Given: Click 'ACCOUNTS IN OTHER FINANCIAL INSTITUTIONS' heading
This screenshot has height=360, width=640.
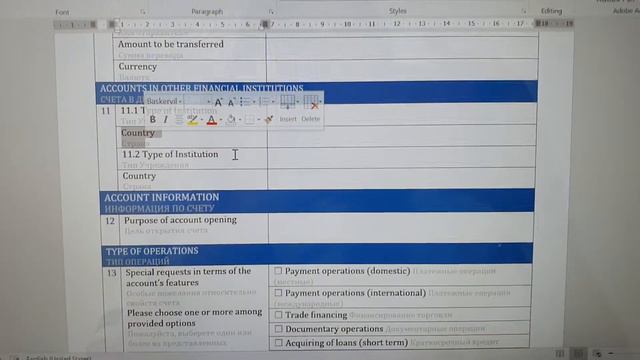Looking at the screenshot, I should coord(202,89).
